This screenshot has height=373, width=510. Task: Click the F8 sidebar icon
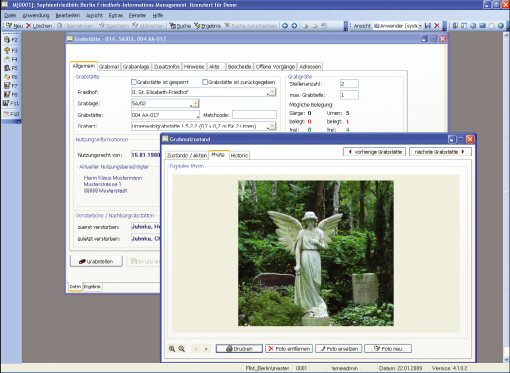click(x=10, y=94)
